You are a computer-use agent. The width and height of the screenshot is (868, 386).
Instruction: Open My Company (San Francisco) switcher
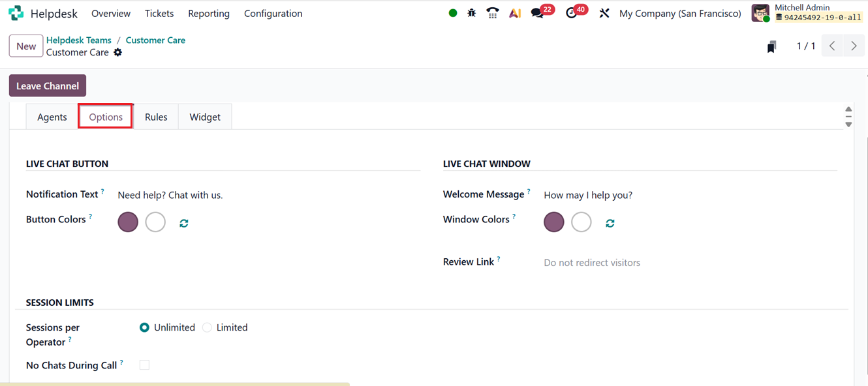click(680, 13)
